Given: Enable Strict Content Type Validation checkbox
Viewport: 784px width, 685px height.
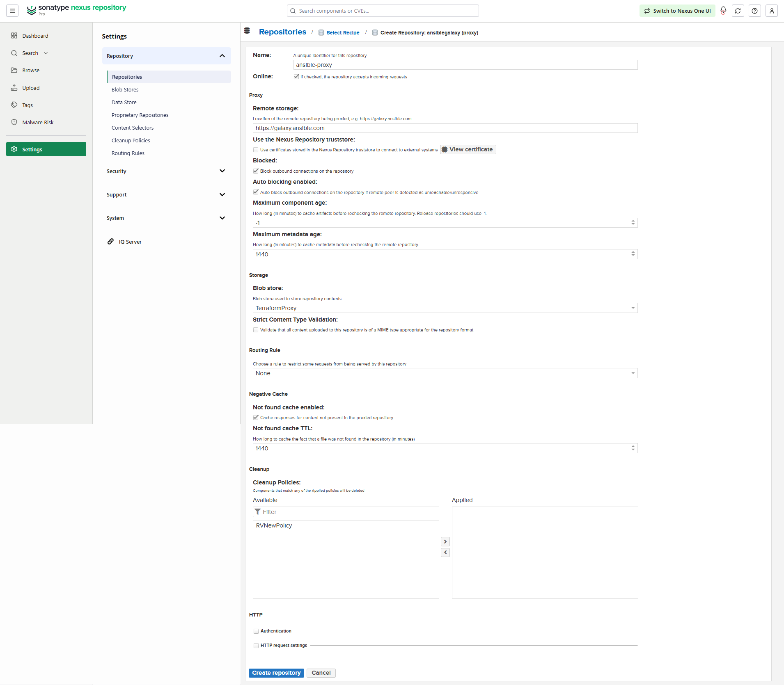Looking at the screenshot, I should click(x=256, y=330).
